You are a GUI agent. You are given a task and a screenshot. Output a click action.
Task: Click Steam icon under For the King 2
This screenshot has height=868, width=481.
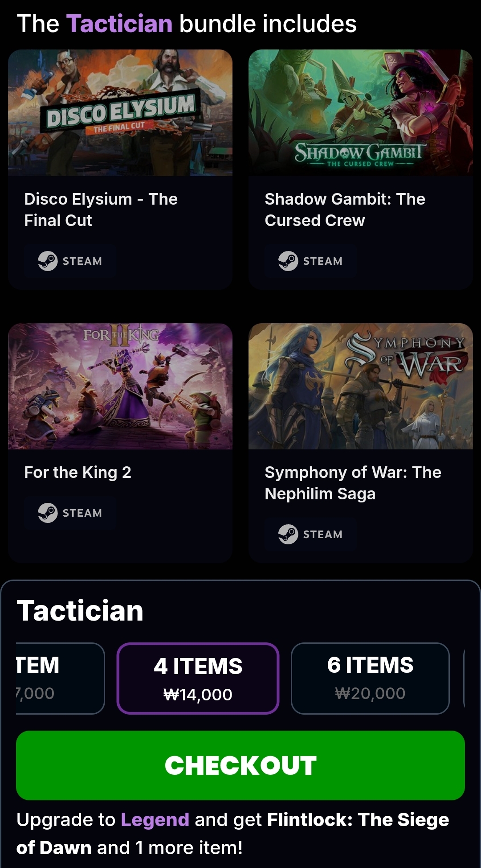[48, 513]
